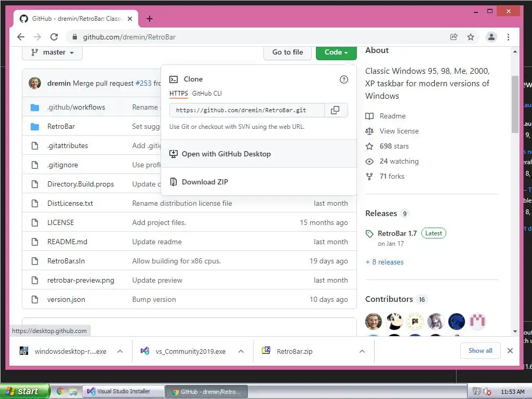
Task: Open the .gitattributes file
Action: (68, 146)
